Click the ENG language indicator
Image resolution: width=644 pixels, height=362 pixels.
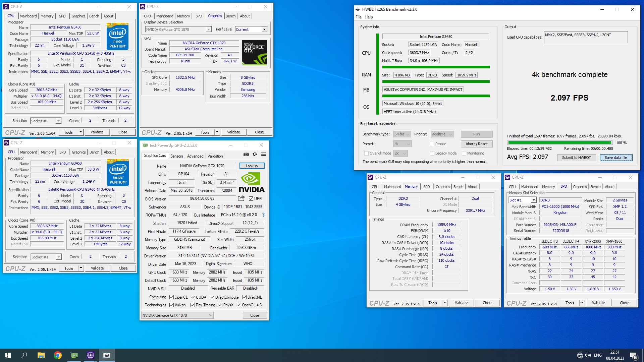(x=598, y=355)
